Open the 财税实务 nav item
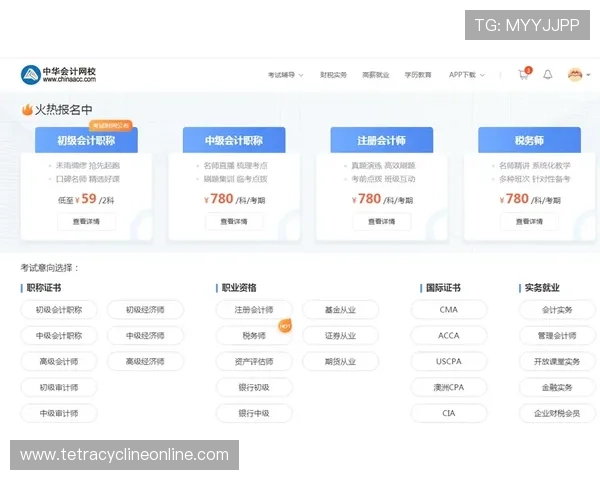The height and width of the screenshot is (480, 600). click(333, 75)
